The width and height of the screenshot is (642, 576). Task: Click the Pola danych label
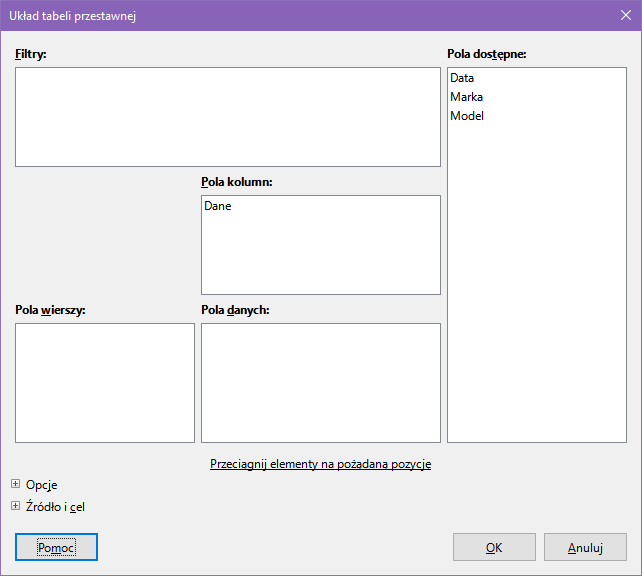click(236, 310)
